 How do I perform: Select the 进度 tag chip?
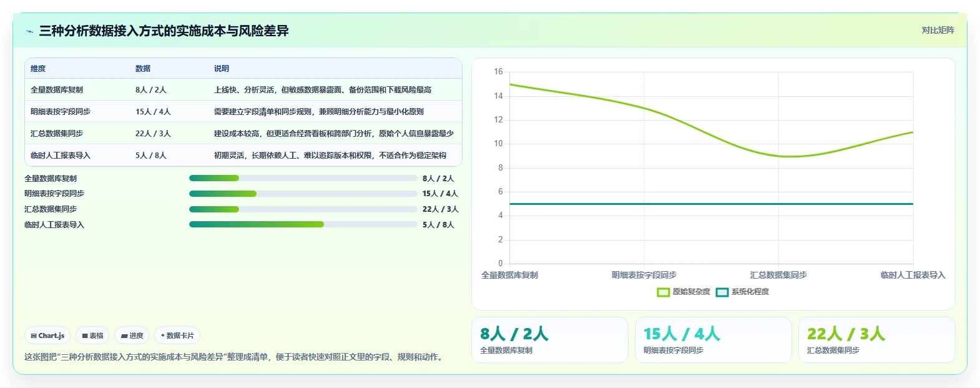[132, 336]
